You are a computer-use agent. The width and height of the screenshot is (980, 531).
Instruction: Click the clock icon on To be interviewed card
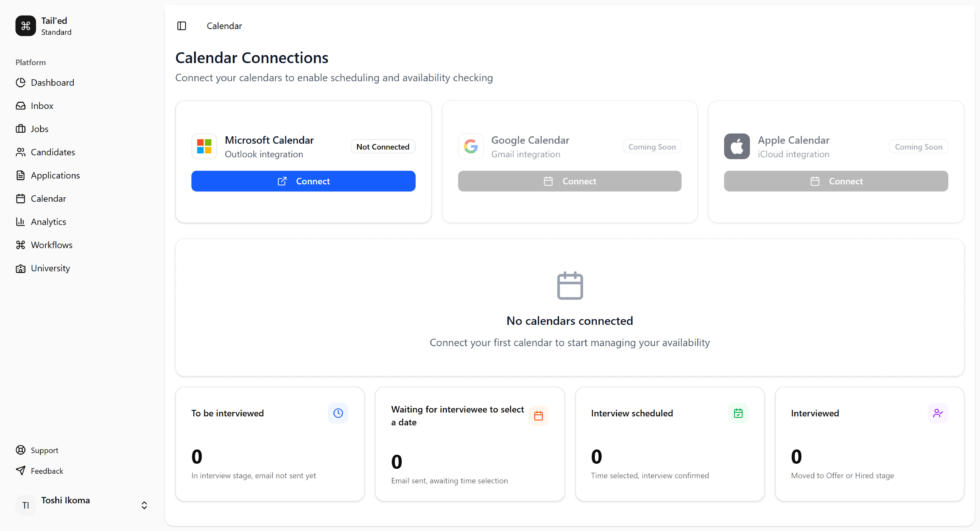point(338,413)
